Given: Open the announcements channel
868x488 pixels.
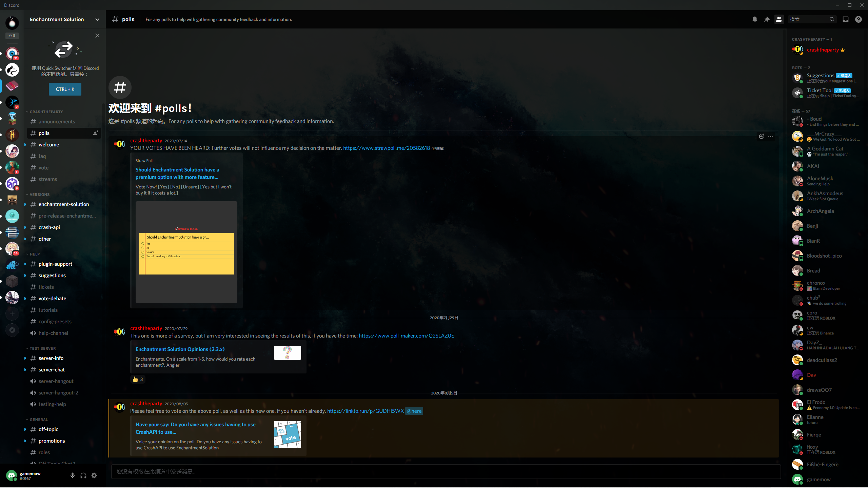Looking at the screenshot, I should pos(64,122).
